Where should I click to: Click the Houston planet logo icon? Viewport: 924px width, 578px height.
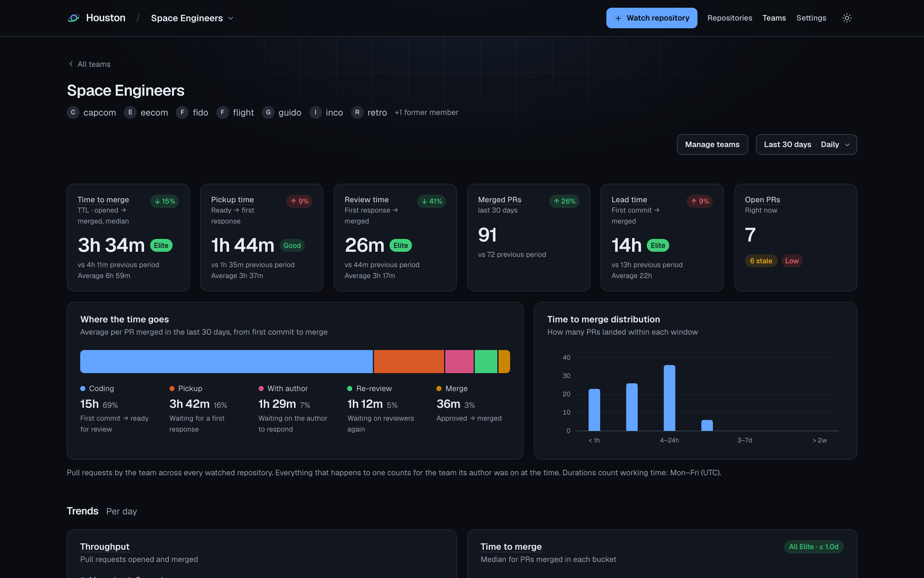point(73,18)
